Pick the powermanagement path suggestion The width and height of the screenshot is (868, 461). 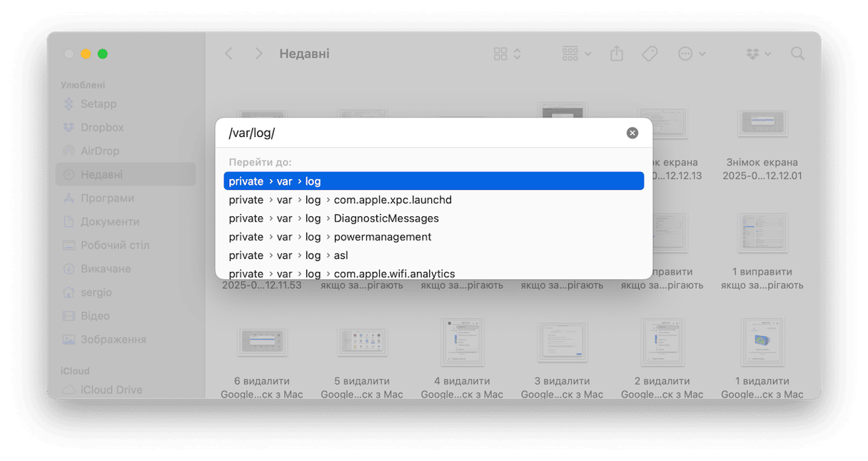pyautogui.click(x=434, y=237)
